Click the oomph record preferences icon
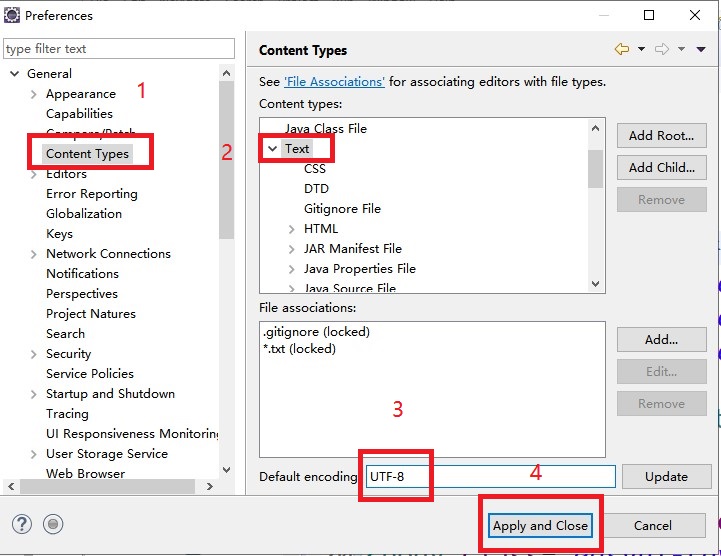Viewport: 721px width, 556px height. coord(53,524)
